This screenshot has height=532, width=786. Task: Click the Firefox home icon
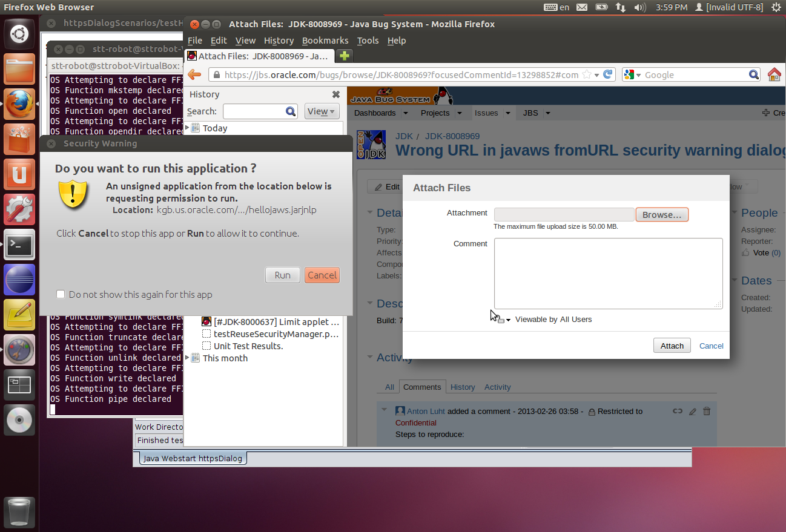point(774,74)
